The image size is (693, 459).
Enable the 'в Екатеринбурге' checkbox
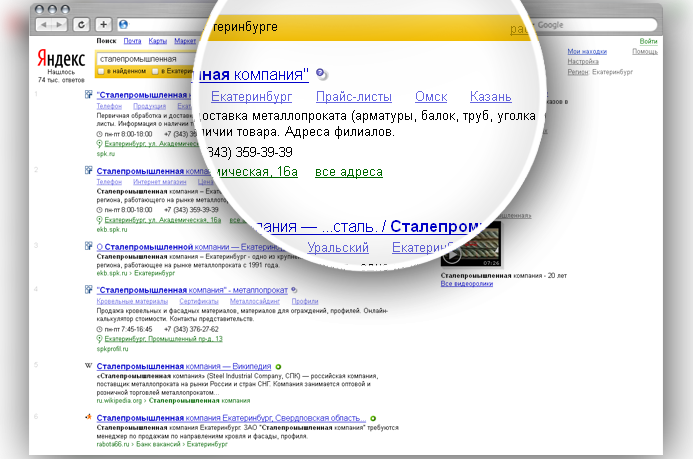(155, 71)
